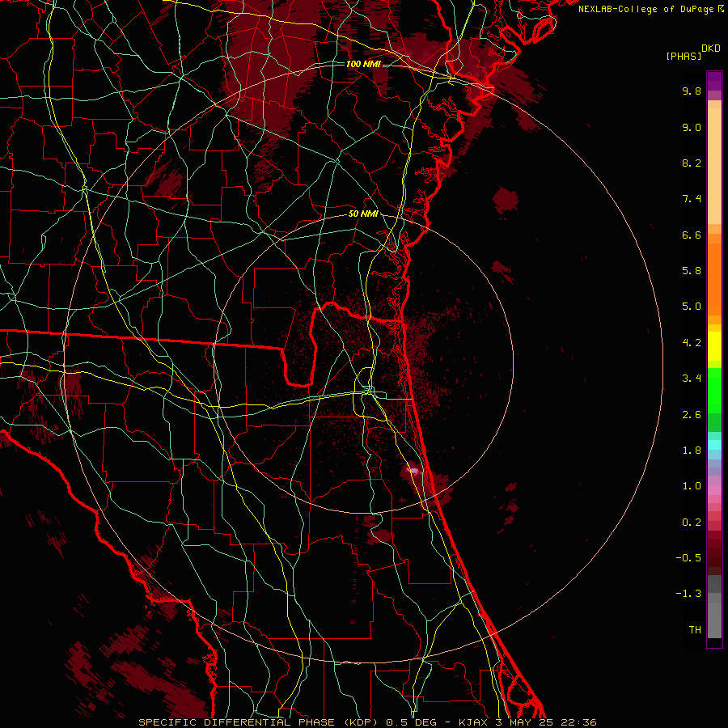Click the 6.6 value on the color scale
The height and width of the screenshot is (728, 728).
tap(692, 235)
